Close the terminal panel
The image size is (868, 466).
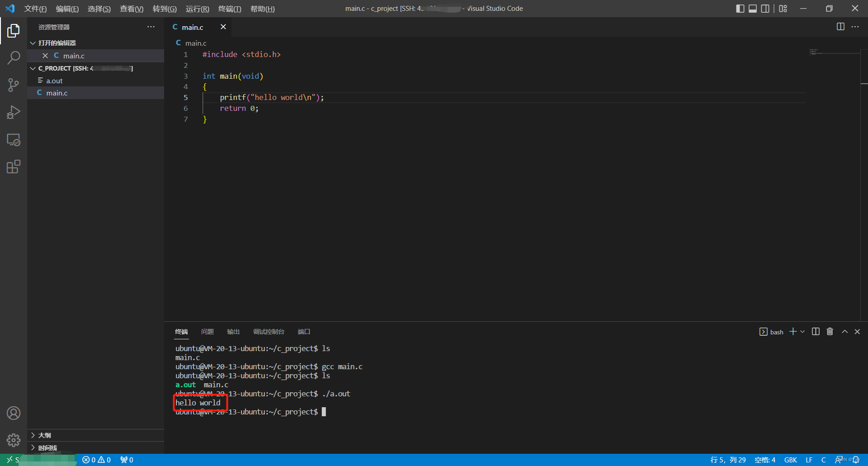click(857, 332)
